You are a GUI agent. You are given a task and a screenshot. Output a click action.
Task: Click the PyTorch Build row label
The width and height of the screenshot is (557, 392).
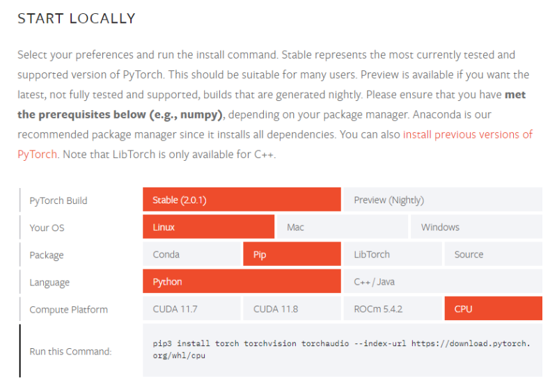58,201
